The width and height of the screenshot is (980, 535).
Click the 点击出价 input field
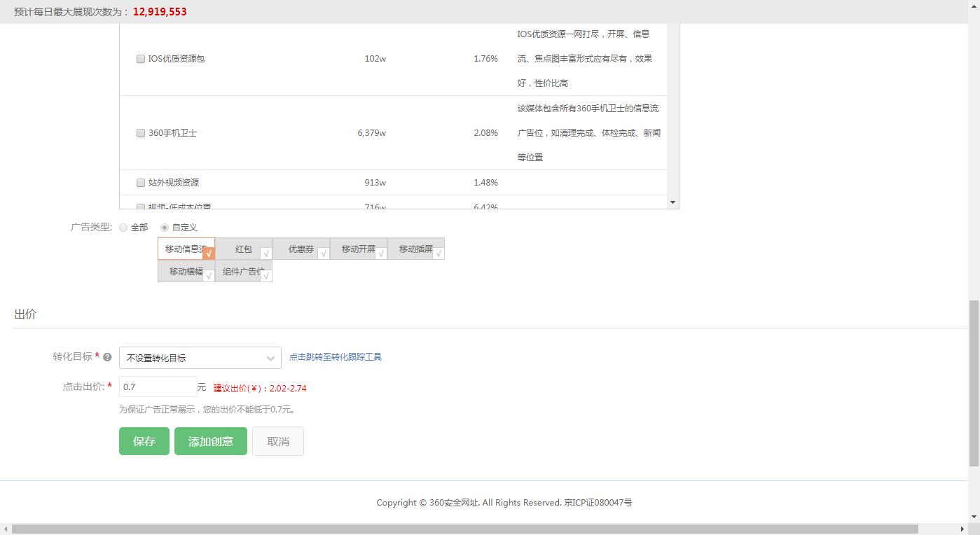(158, 387)
